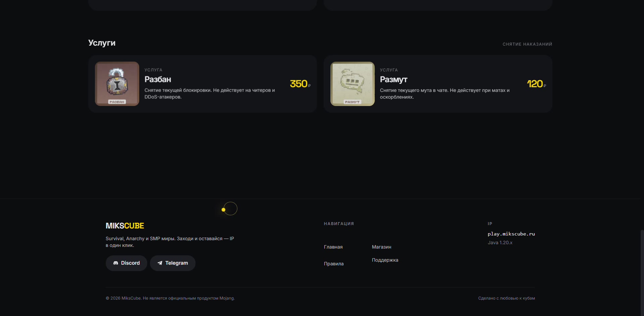Click the Размут description about мута
Screen dimensions: 644x316
445,94
